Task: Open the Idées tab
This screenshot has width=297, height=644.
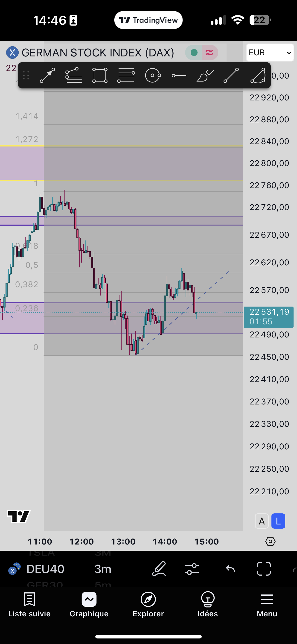Action: click(x=207, y=604)
